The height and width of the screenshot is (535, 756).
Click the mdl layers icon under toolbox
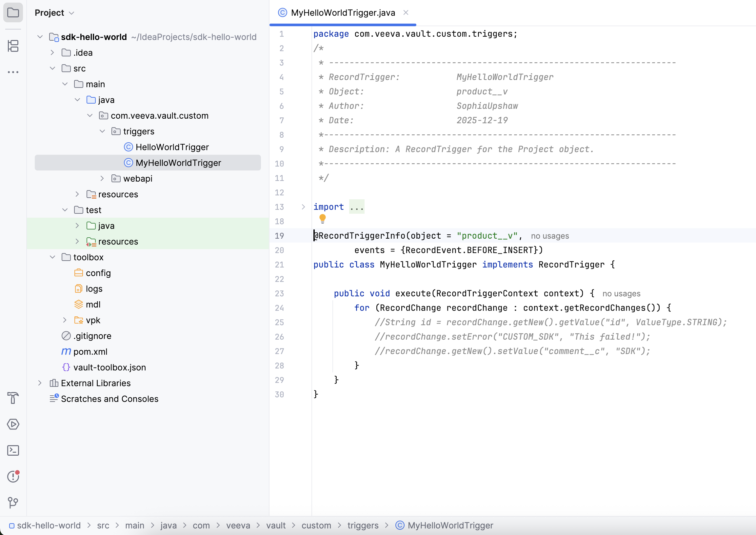(x=79, y=305)
